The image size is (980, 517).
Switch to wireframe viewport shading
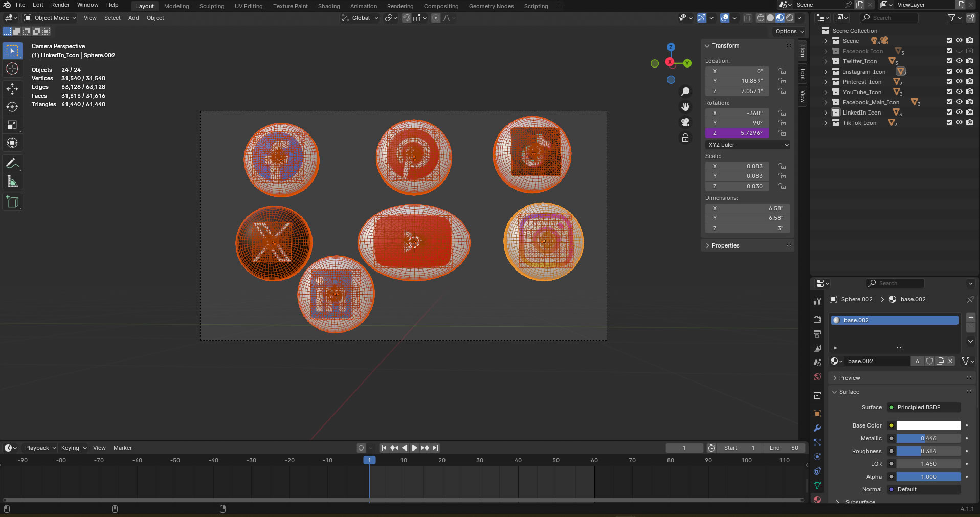tap(761, 18)
